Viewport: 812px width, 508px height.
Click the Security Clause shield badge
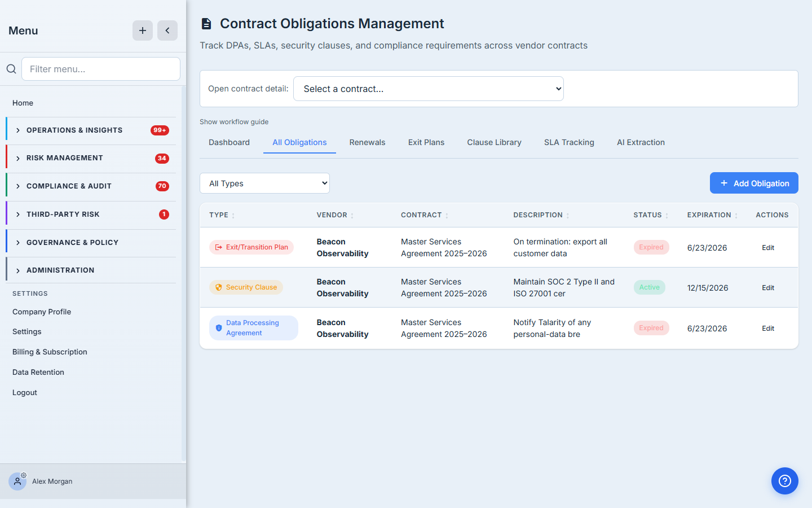point(246,287)
